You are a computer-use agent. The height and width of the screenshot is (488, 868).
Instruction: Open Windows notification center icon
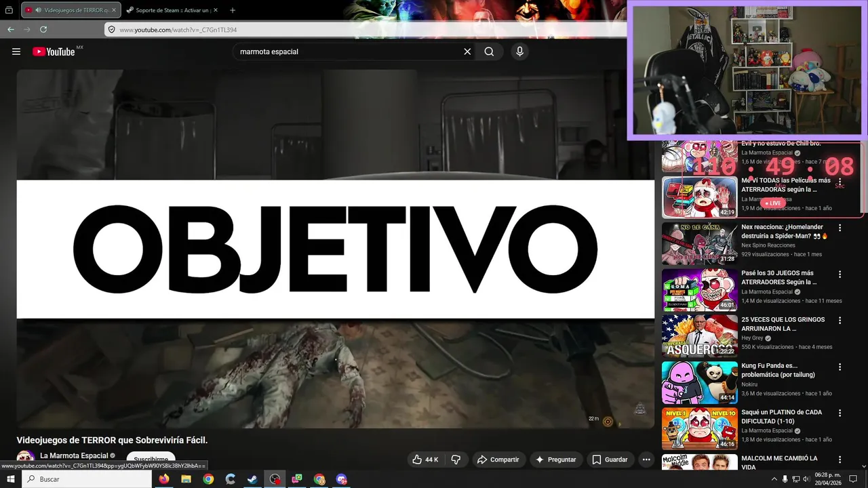tap(853, 479)
